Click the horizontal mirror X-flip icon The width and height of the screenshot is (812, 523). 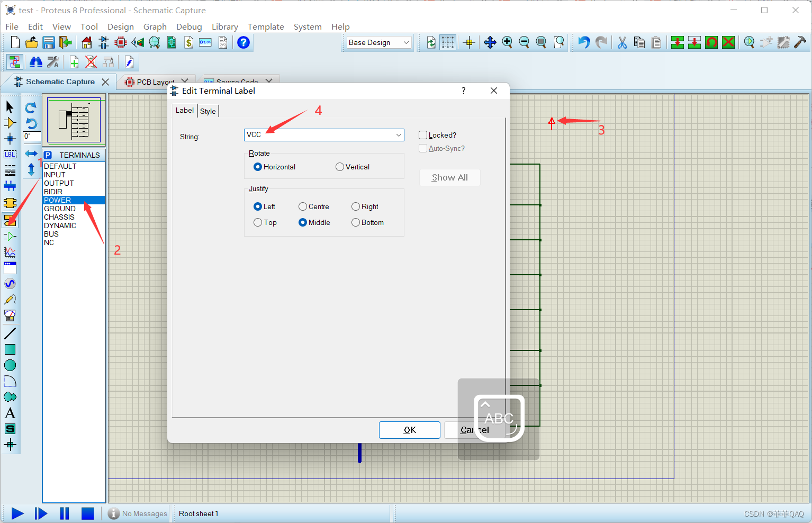point(31,154)
